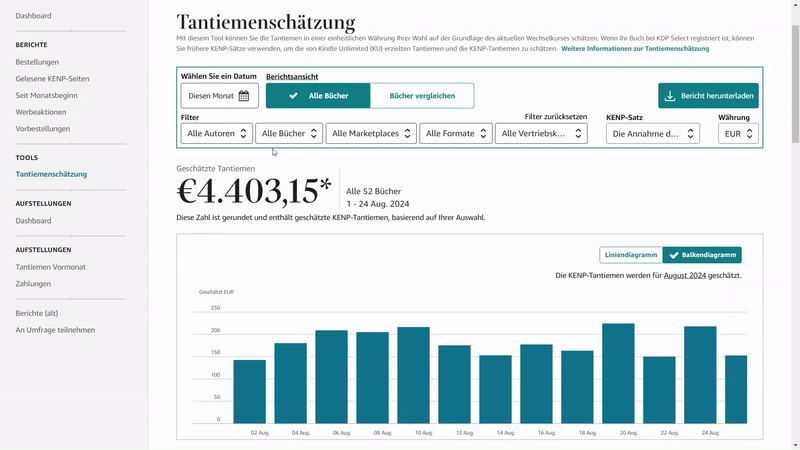Open Gelesene KENP-Seiten in sidebar
Screen dimensions: 800x450
tap(52, 79)
